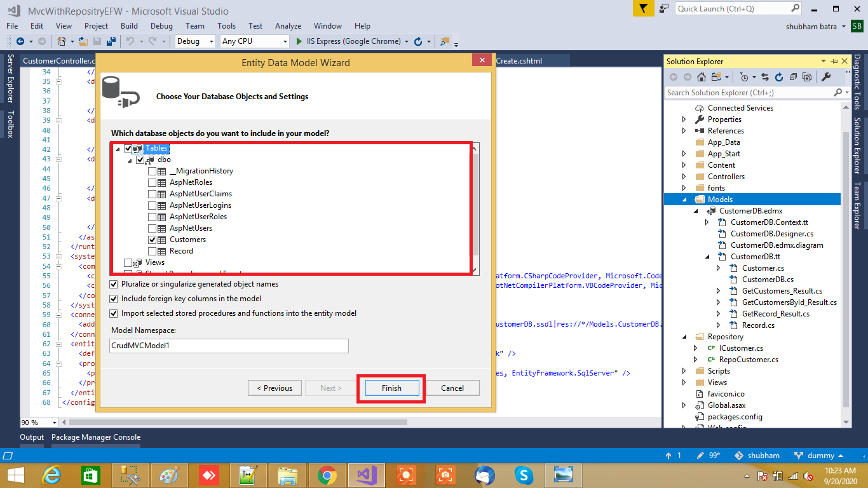Open Paint from the taskbar

pyautogui.click(x=169, y=475)
